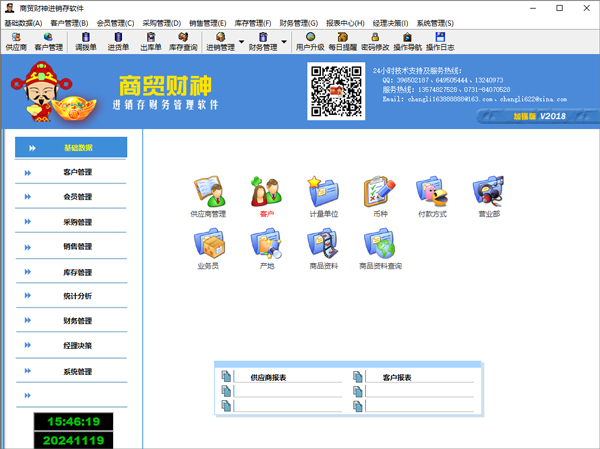Open the 商品资料 module icon
The height and width of the screenshot is (449, 600).
point(324,249)
